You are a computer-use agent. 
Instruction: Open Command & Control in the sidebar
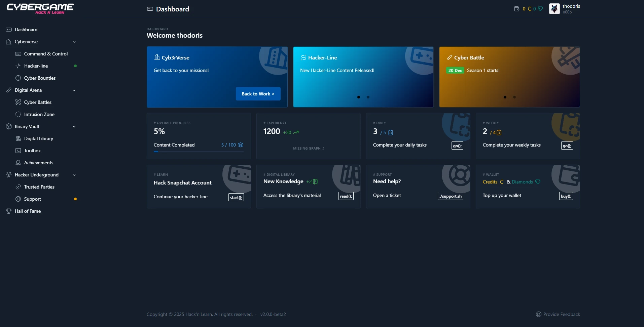[46, 54]
